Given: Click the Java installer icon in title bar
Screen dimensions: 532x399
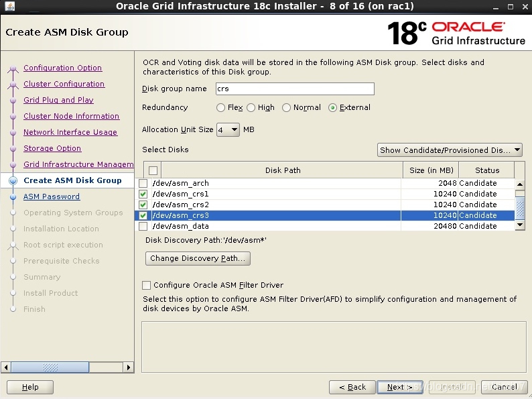Looking at the screenshot, I should 10,6.
